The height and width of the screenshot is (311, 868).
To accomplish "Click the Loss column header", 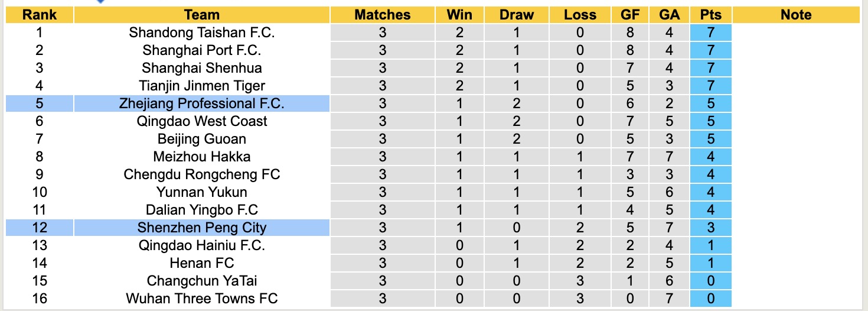I will point(580,15).
